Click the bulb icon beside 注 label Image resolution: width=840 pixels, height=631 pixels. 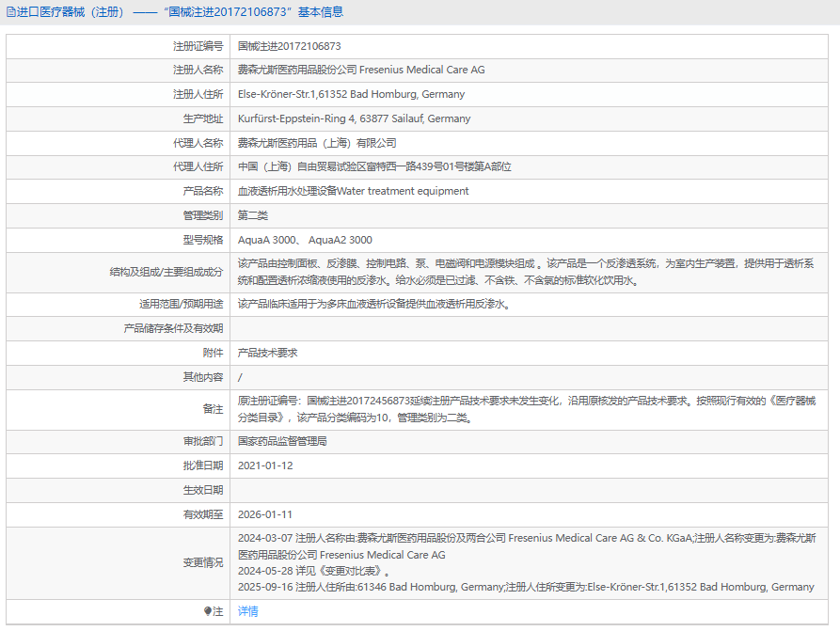[208, 611]
